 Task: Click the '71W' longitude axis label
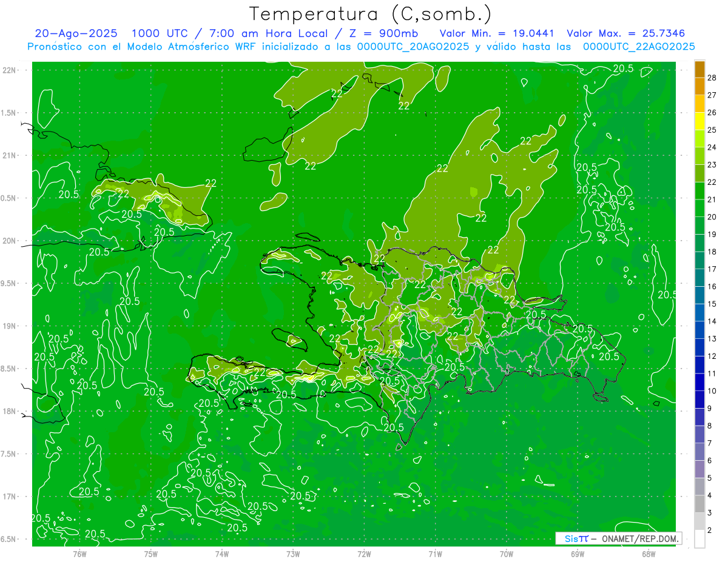(435, 554)
